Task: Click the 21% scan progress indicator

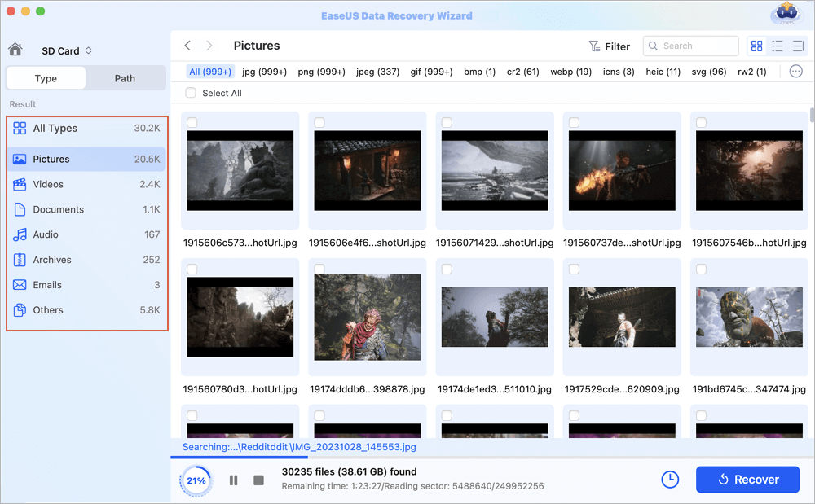Action: [196, 480]
